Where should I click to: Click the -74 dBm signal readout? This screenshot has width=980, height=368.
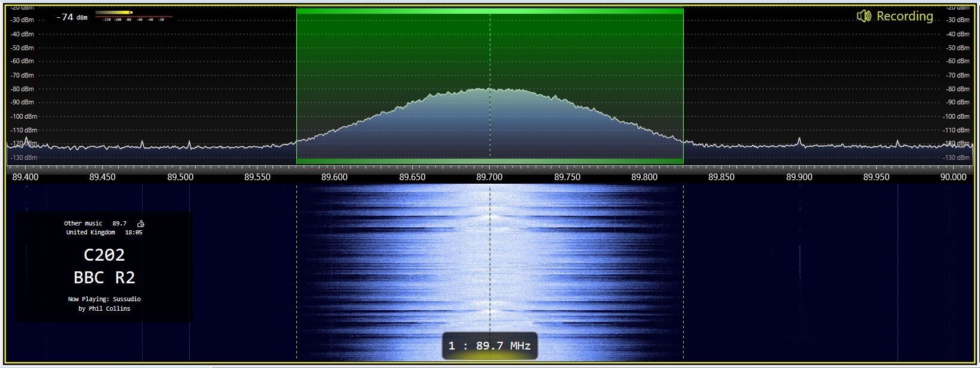(72, 17)
